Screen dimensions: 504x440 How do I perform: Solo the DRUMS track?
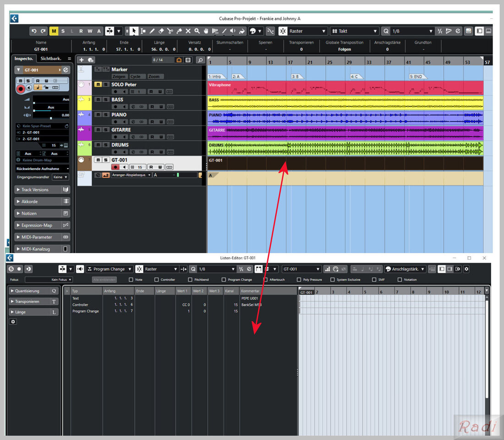coord(106,145)
